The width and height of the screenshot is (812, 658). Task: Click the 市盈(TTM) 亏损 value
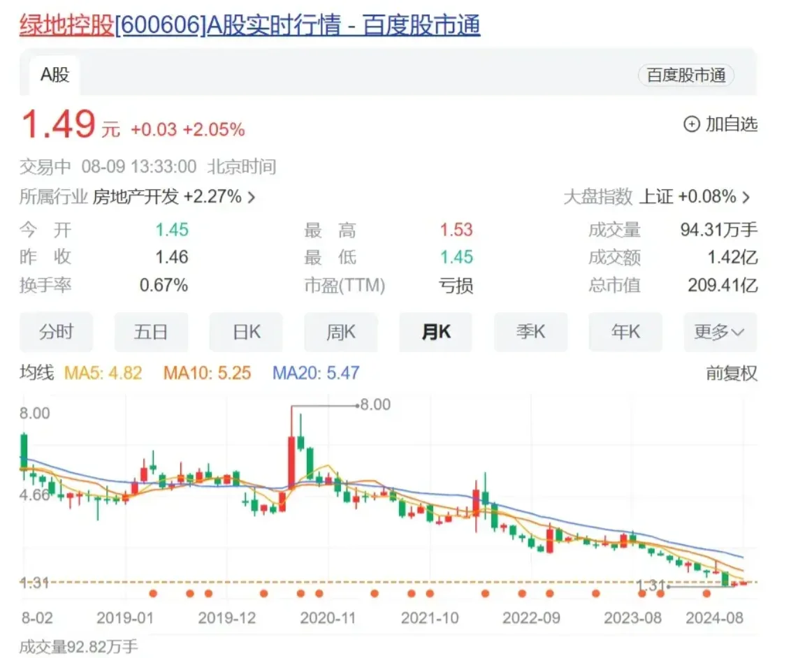(456, 285)
